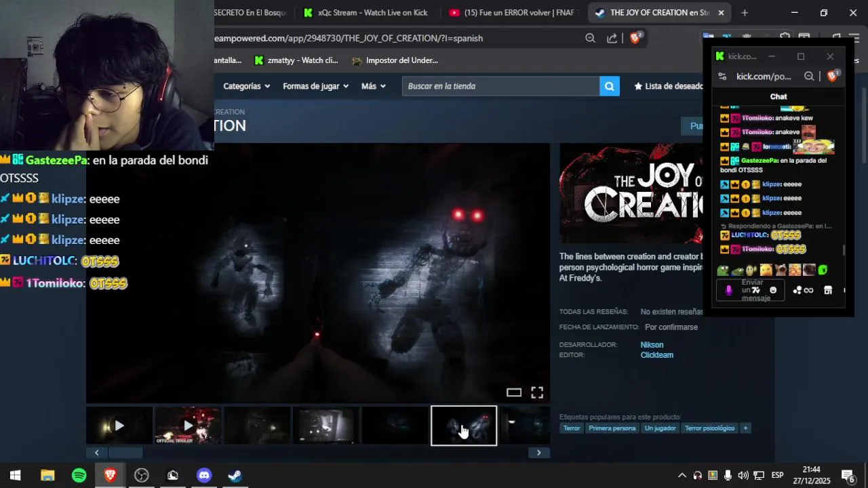Select the Terror tag
Viewport: 868px width, 488px height.
click(572, 428)
